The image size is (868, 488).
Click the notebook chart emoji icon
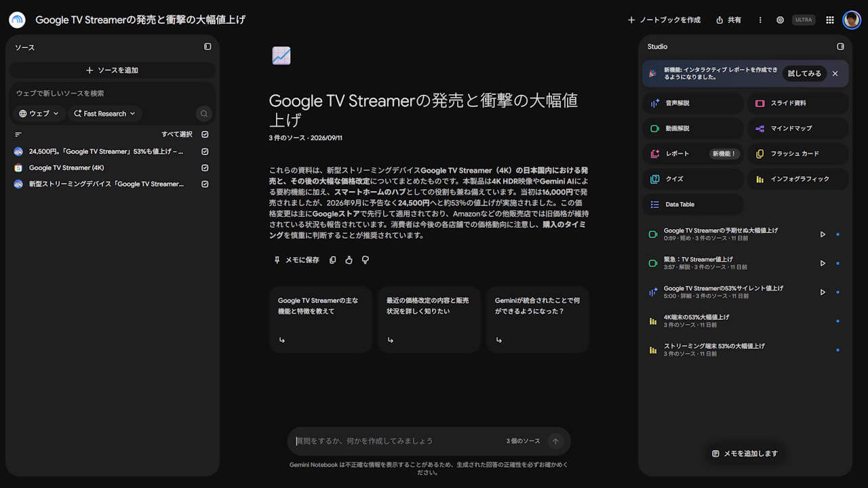point(281,56)
